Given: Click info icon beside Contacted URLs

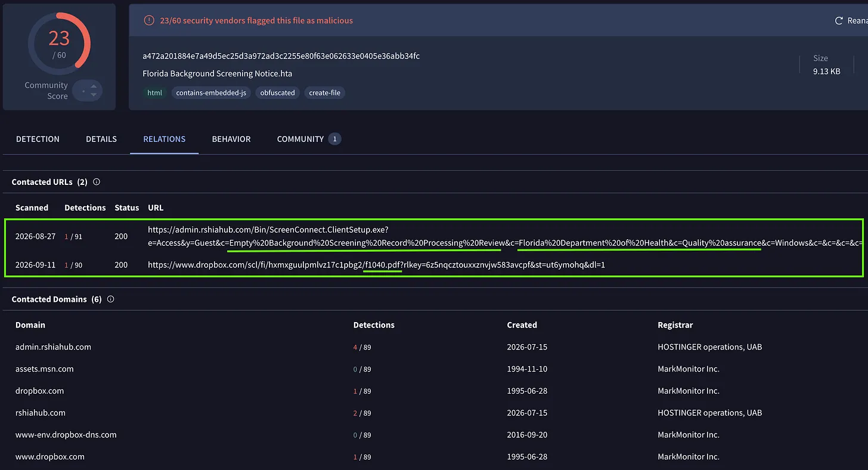Looking at the screenshot, I should click(97, 182).
